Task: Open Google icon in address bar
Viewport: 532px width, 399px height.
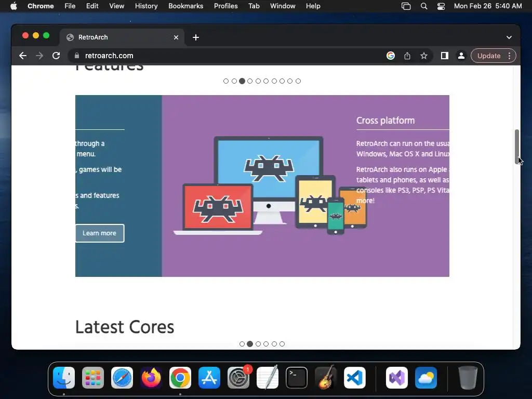Action: click(x=391, y=56)
